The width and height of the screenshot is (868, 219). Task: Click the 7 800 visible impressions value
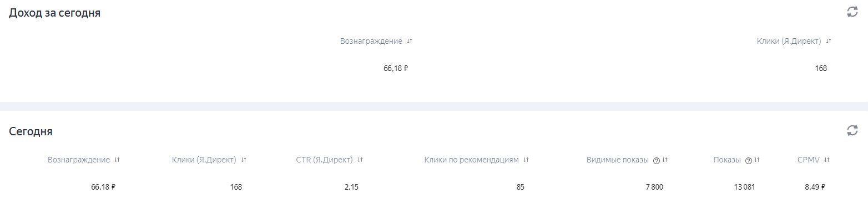click(654, 187)
